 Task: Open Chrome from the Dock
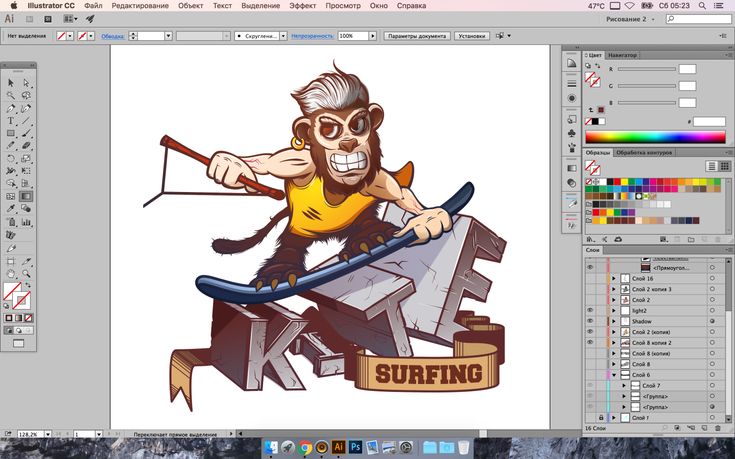pos(305,448)
